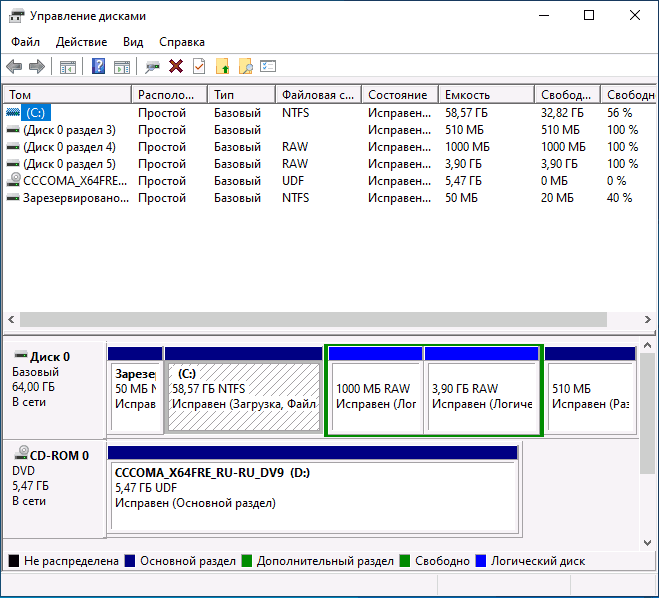Viewport: 659px width, 598px height.
Task: Sort by the Тип column header
Action: tap(242, 95)
